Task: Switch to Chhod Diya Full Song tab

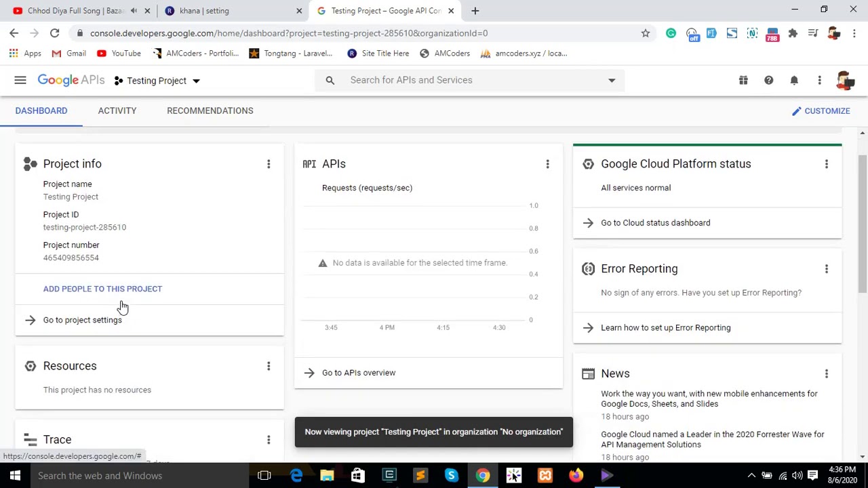Action: tap(77, 11)
